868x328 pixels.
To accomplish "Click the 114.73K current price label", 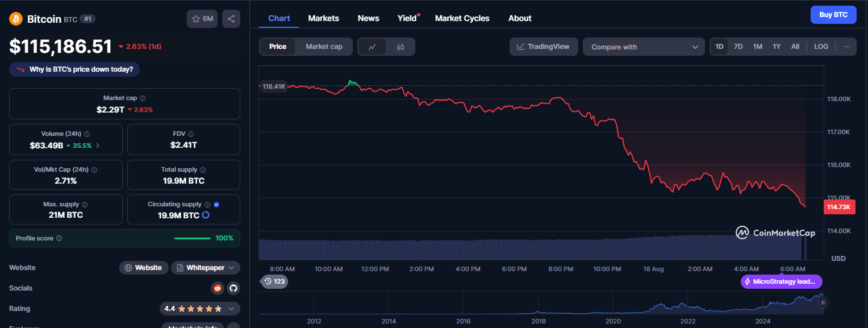I will coord(839,207).
